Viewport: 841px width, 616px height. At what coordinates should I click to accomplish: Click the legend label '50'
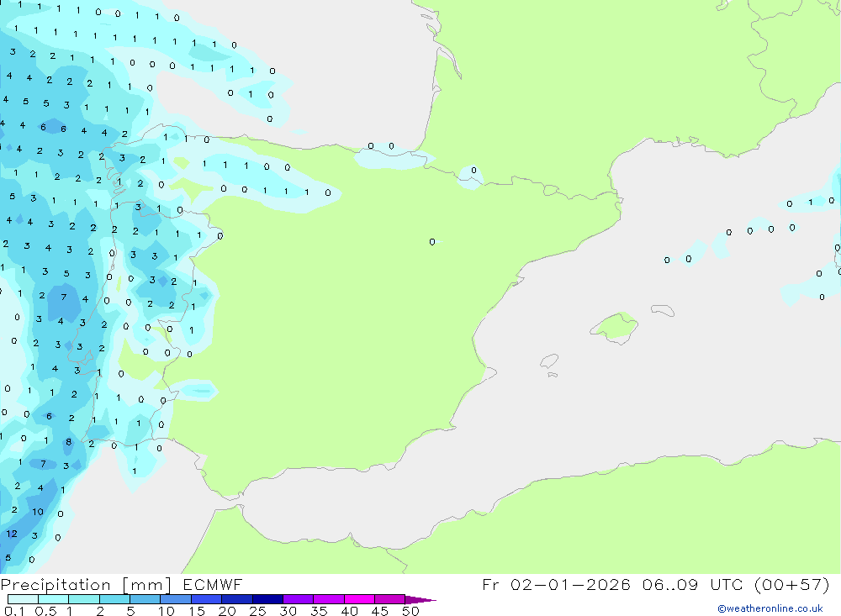[x=410, y=611]
